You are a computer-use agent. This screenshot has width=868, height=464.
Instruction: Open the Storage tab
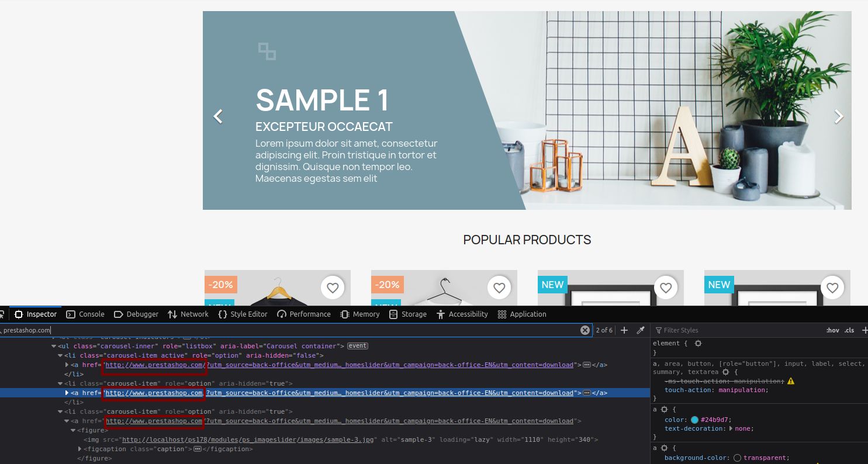(407, 314)
